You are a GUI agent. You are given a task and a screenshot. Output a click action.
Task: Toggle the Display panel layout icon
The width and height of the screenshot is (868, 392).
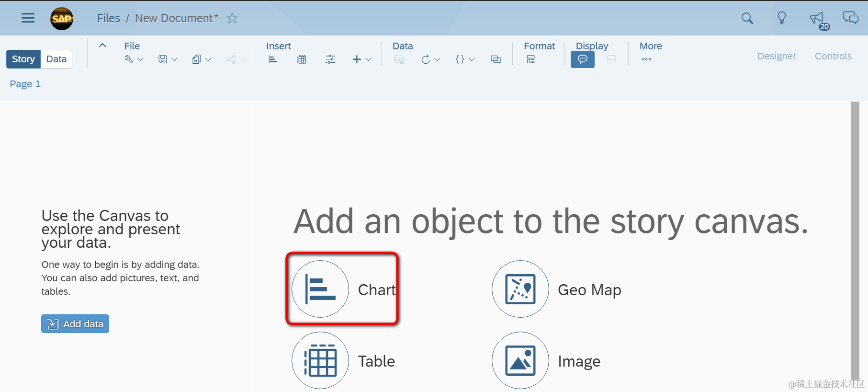(611, 59)
